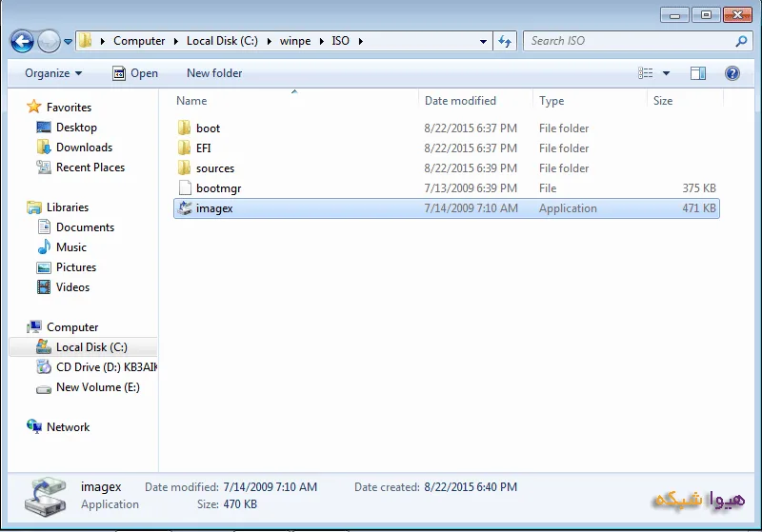Click the Change your view icon
This screenshot has width=762, height=532.
point(646,73)
